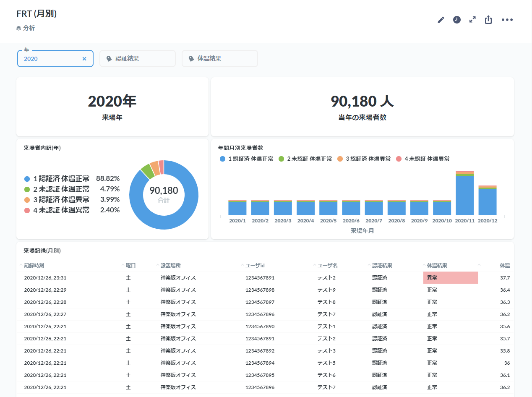Click the 2020/12 bar in the chart
This screenshot has height=397, width=532.
[488, 200]
